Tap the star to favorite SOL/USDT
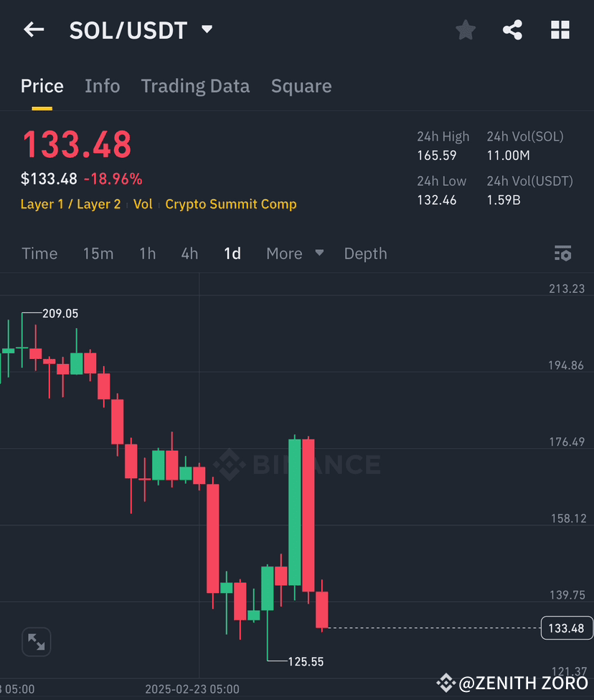 coord(465,29)
